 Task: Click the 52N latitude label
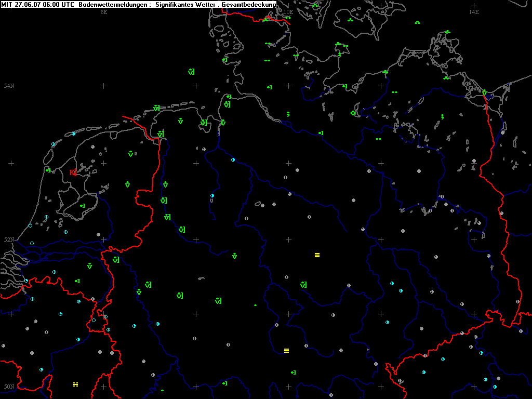9,240
